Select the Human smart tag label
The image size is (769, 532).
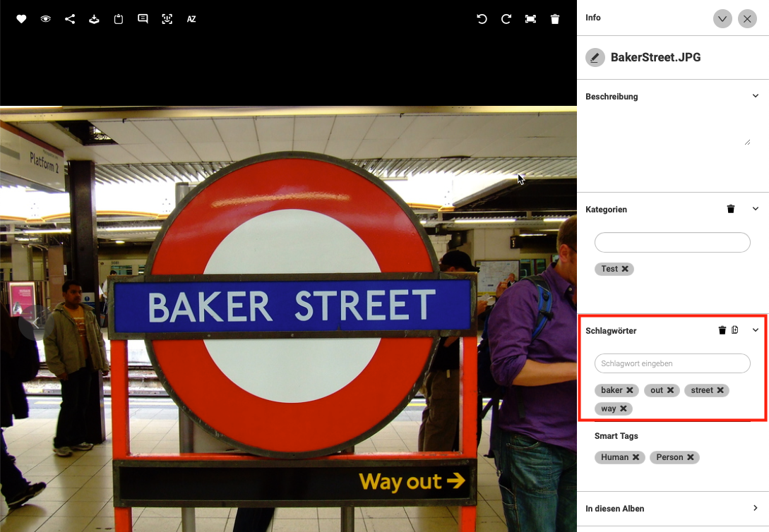tap(614, 457)
